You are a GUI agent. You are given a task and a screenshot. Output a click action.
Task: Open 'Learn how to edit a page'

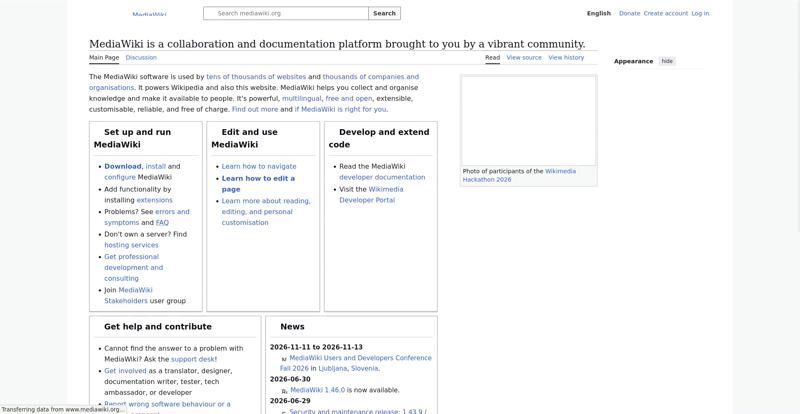click(x=258, y=184)
